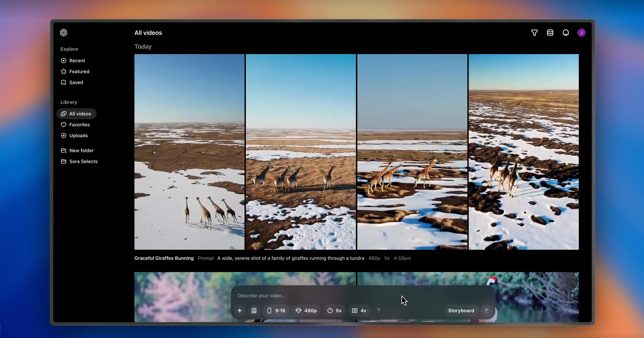Click the OpenAI logo icon
This screenshot has width=644, height=338.
(x=63, y=33)
